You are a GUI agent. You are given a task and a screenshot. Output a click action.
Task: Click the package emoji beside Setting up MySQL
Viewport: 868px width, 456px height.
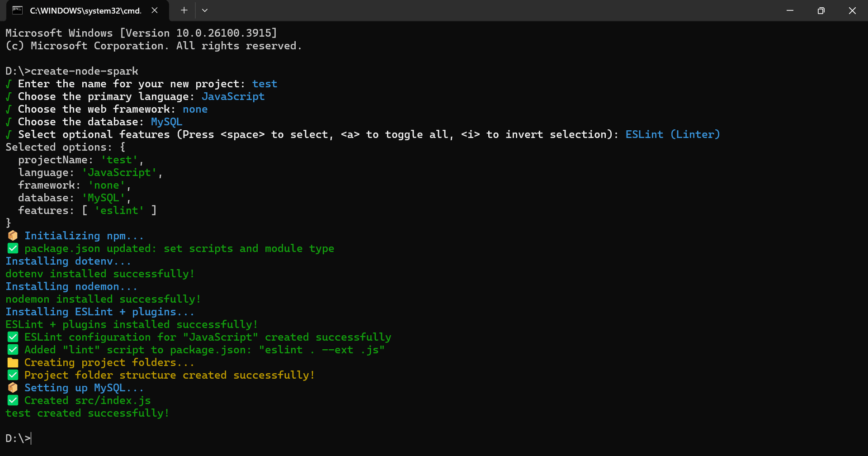coord(13,388)
